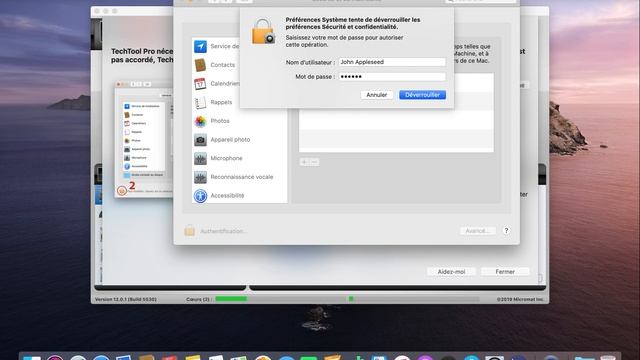Click the preferences thumbnail in TechTool Pro

tap(144, 139)
